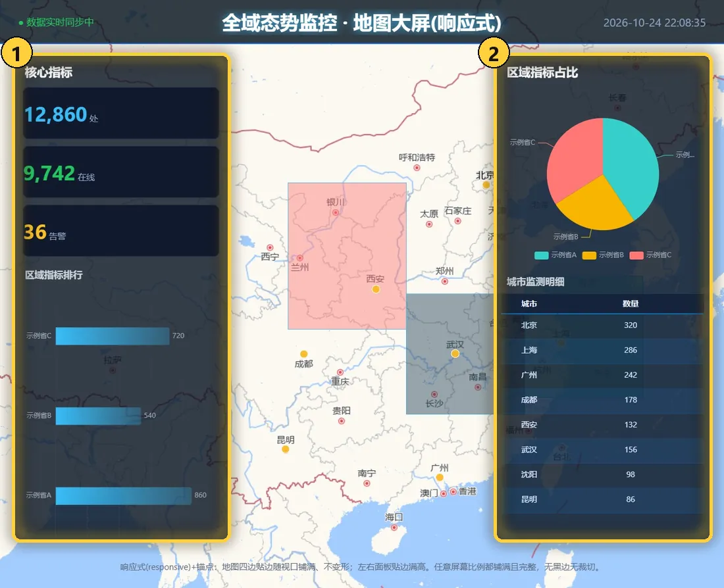Select the 郑州 city dot on the map

tap(445, 281)
